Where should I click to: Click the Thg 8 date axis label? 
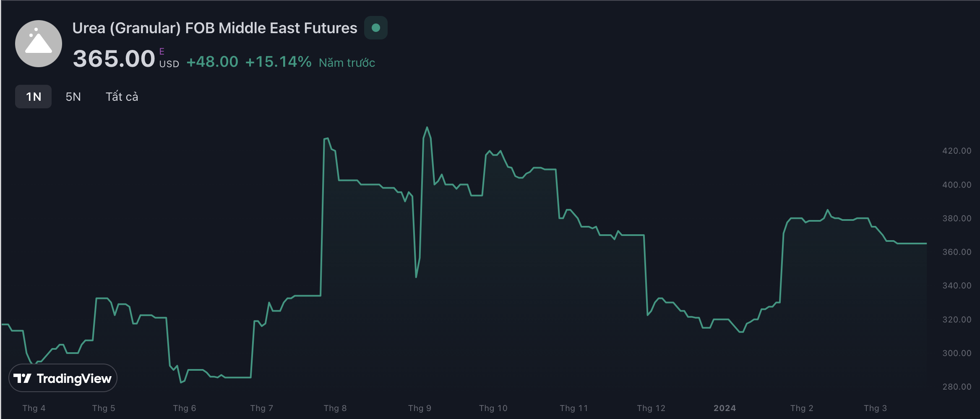pyautogui.click(x=335, y=408)
